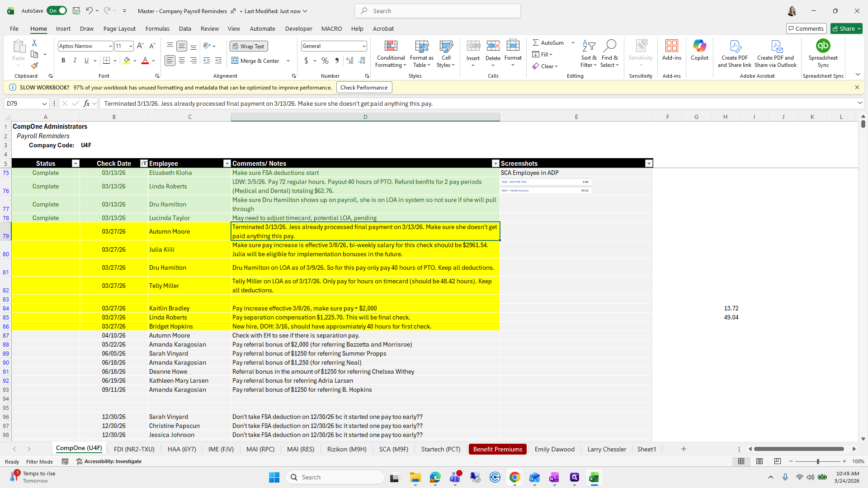868x488 pixels.
Task: Click Accessibility: Investigate in status bar
Action: 109,461
